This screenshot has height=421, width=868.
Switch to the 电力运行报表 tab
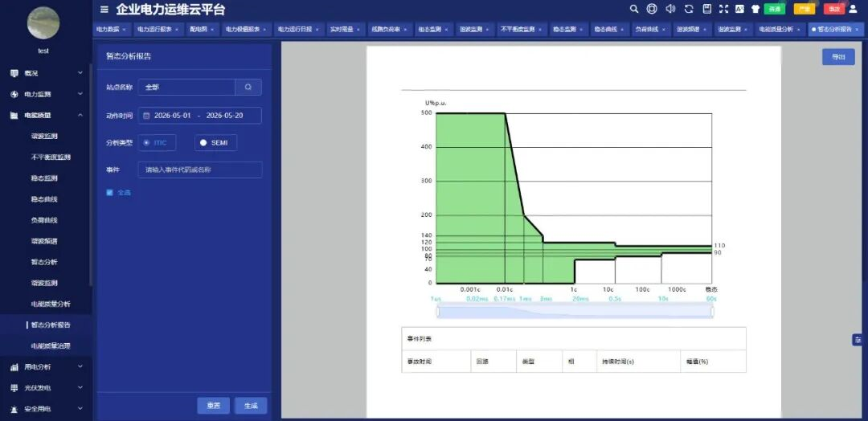(158, 29)
